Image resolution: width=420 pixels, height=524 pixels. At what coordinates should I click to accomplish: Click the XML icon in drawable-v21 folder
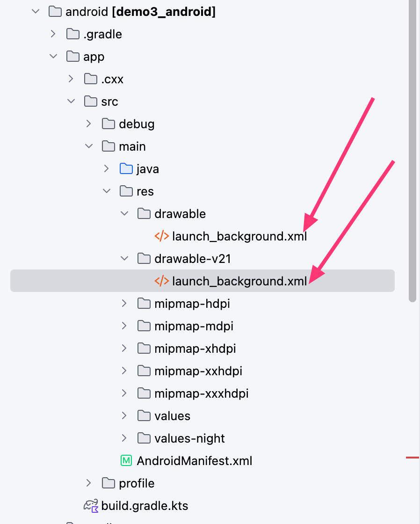click(162, 281)
